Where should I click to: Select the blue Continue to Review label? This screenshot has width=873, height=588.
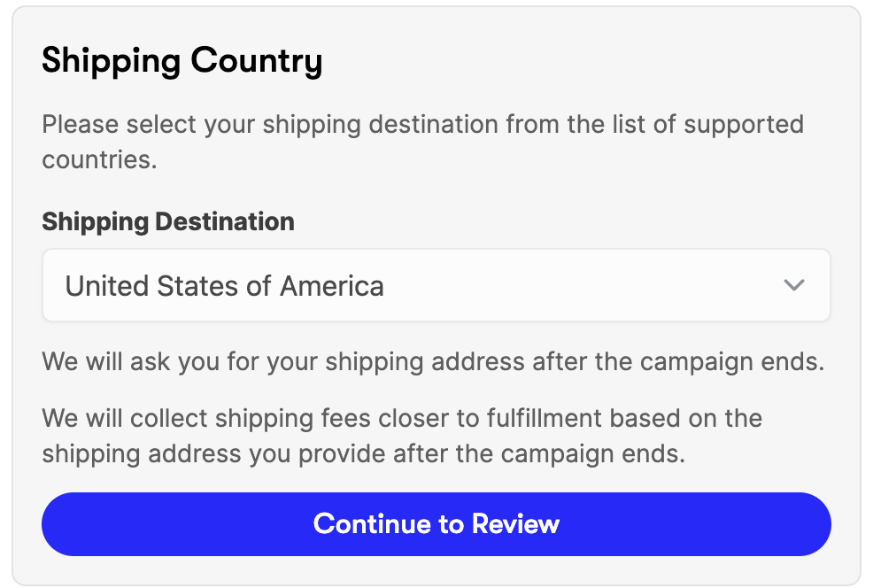(x=436, y=523)
